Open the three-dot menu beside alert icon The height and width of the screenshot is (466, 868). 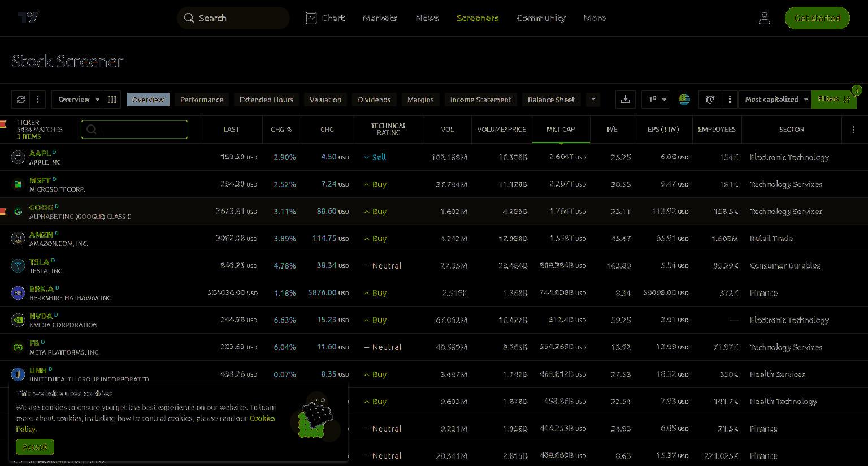(730, 100)
